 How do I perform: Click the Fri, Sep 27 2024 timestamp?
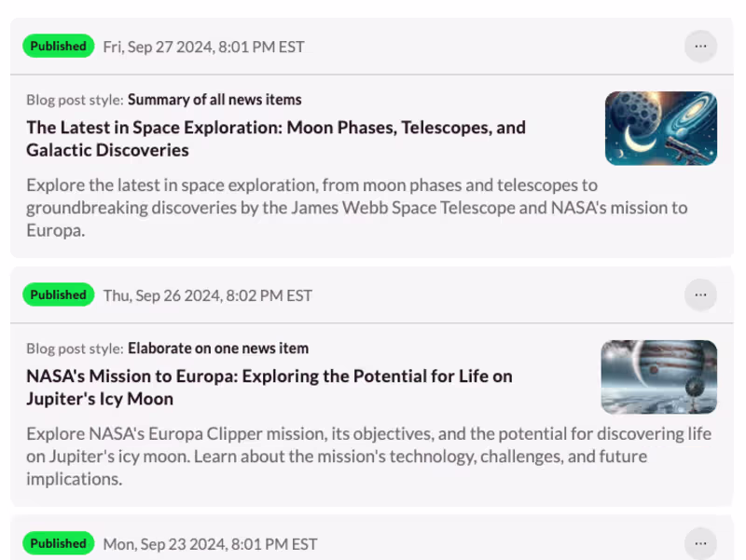[203, 47]
